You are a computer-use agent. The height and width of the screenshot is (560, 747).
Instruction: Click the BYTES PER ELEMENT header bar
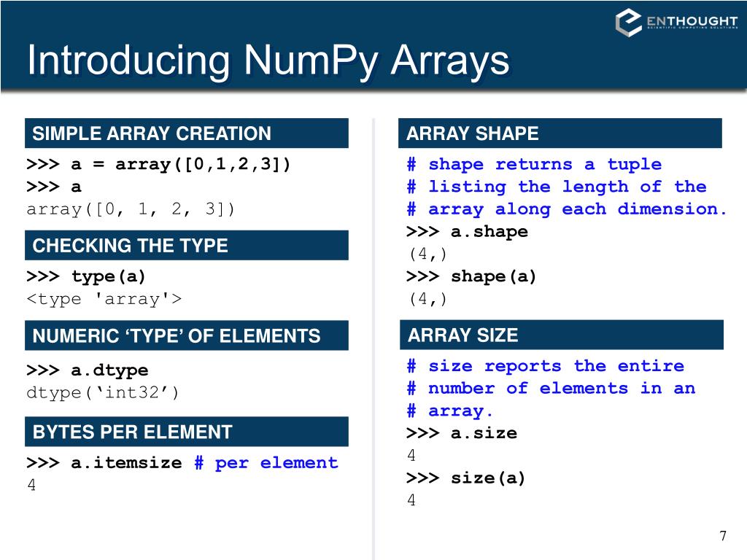(186, 432)
